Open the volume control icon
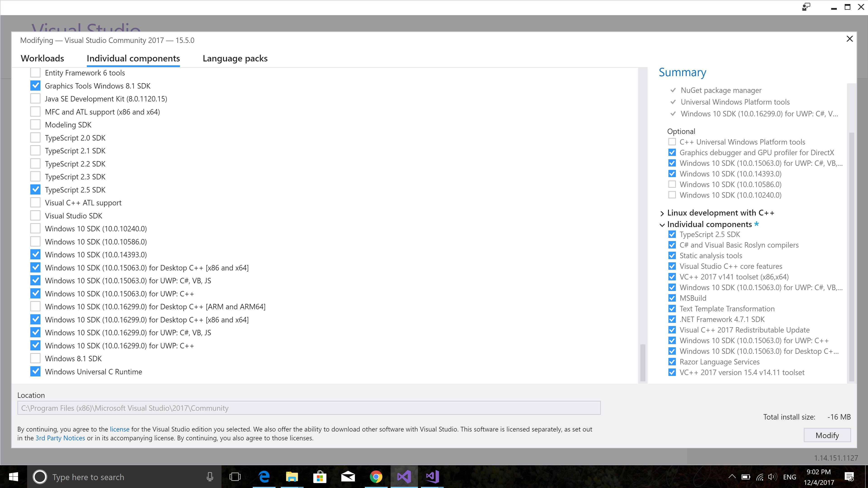Image resolution: width=868 pixels, height=488 pixels. pos(772,477)
